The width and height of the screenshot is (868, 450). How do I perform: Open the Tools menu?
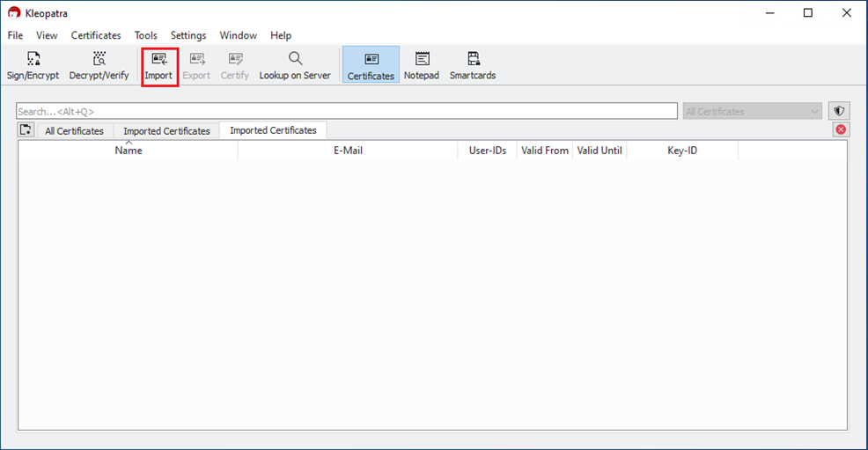tap(145, 35)
